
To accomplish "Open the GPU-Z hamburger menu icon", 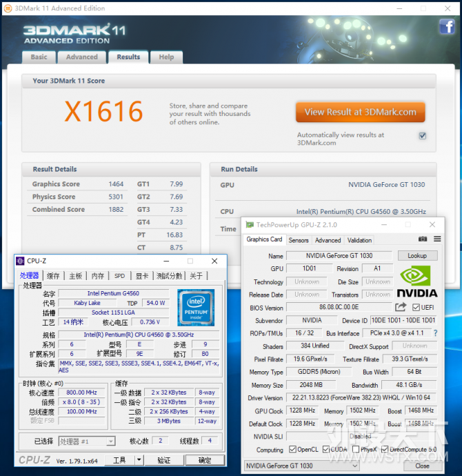I will coord(437,239).
